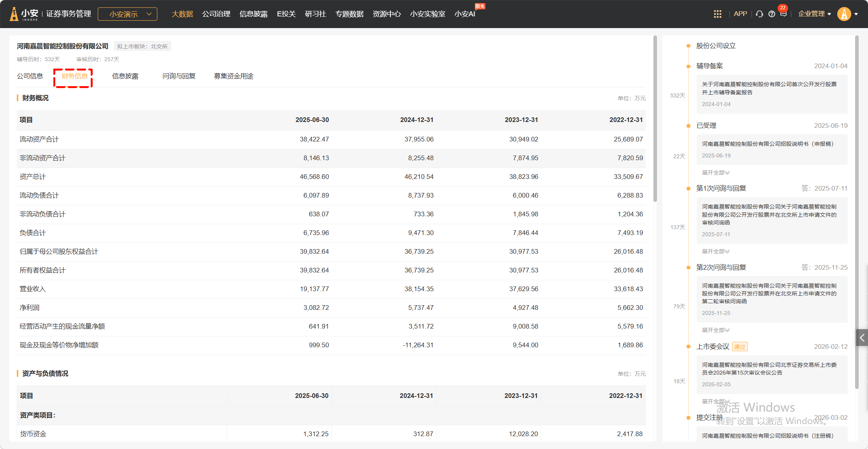Click the orange user avatar icon
This screenshot has height=449, width=868.
click(x=844, y=14)
